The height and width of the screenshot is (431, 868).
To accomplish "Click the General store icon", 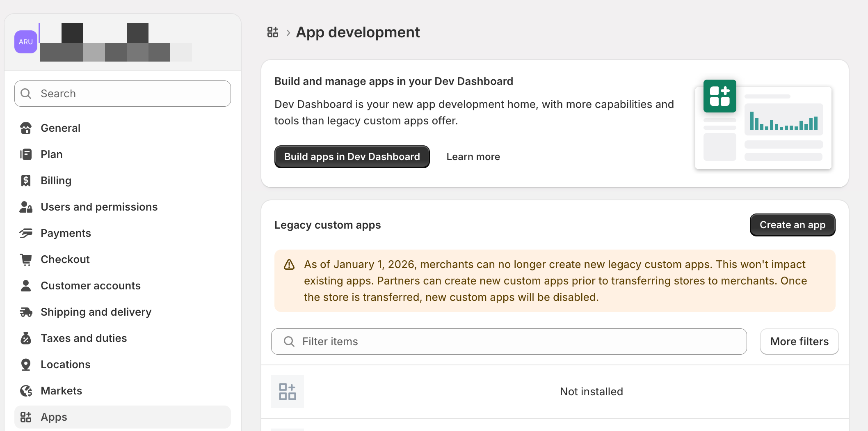I will (26, 128).
